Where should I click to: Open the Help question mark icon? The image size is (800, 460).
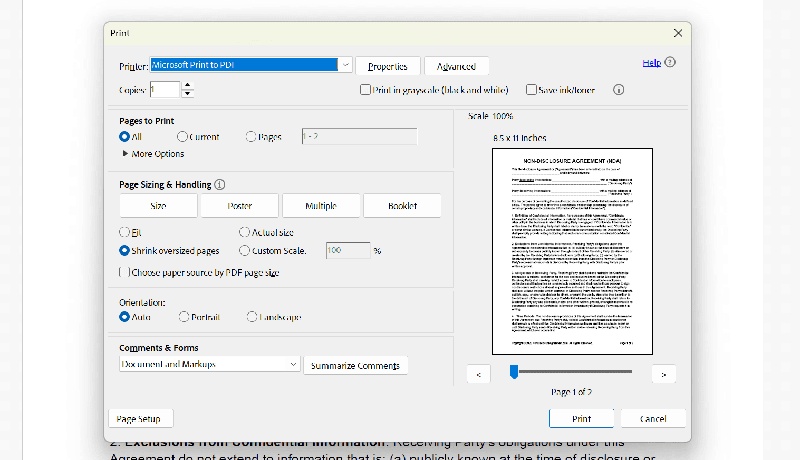coord(670,62)
